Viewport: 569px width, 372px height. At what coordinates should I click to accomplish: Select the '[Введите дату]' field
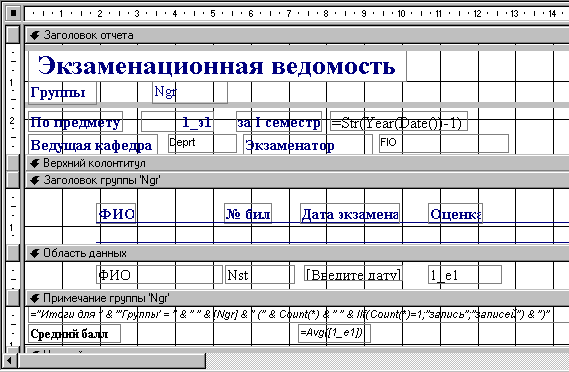[353, 274]
